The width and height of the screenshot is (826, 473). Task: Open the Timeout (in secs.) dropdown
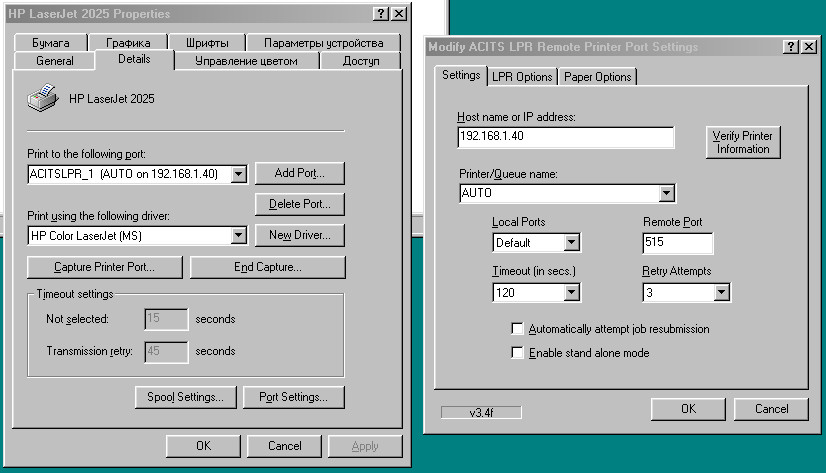tap(572, 292)
